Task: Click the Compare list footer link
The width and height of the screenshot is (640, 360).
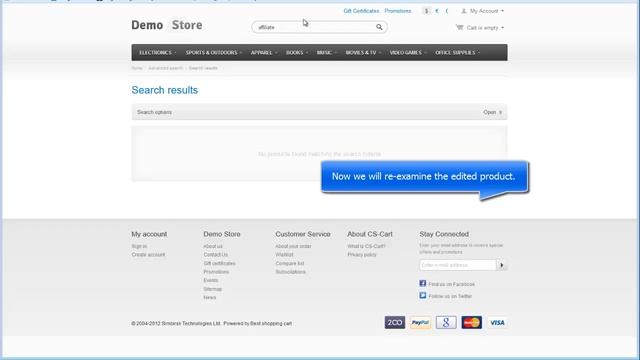Action: click(x=289, y=263)
